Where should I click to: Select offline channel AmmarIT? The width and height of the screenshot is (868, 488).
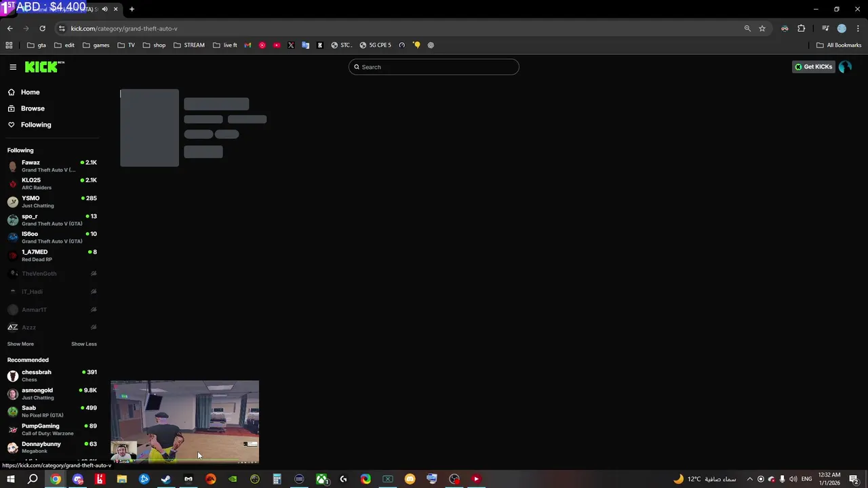click(x=52, y=310)
